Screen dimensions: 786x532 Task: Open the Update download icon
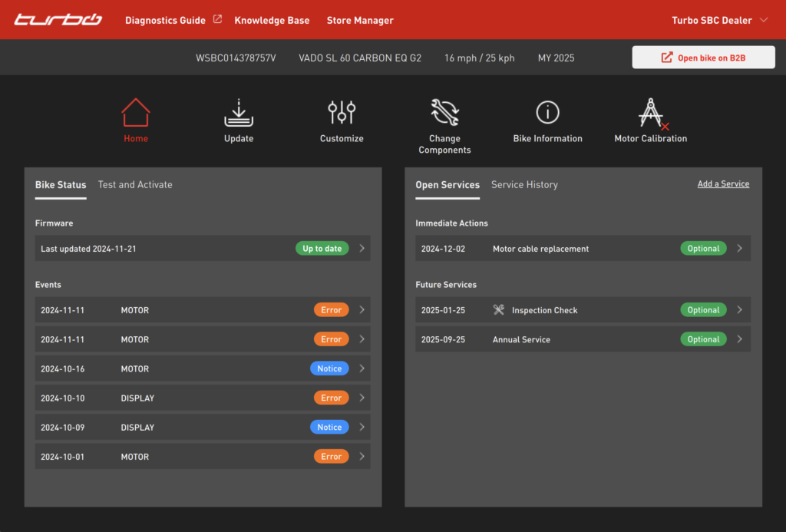point(239,113)
